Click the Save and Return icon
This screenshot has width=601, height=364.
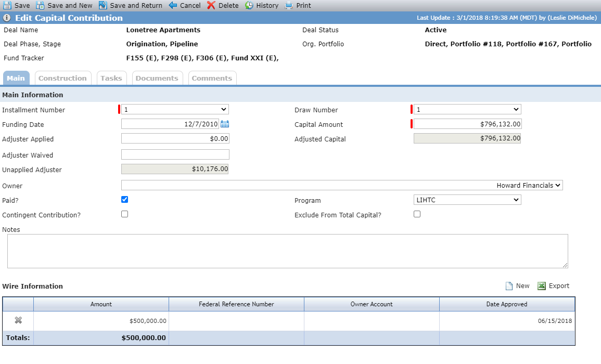(x=103, y=5)
